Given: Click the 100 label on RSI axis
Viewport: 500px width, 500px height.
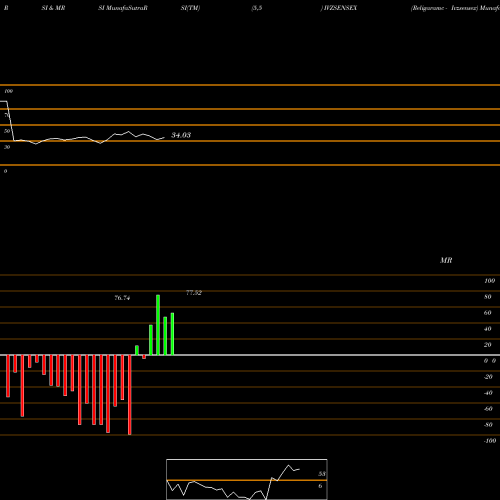Looking at the screenshot, I should [x=8, y=91].
